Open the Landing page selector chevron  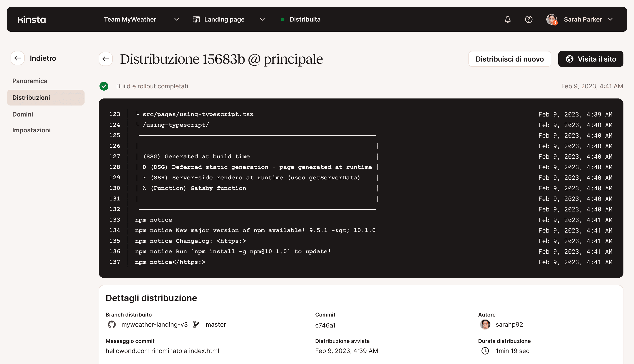(x=262, y=19)
